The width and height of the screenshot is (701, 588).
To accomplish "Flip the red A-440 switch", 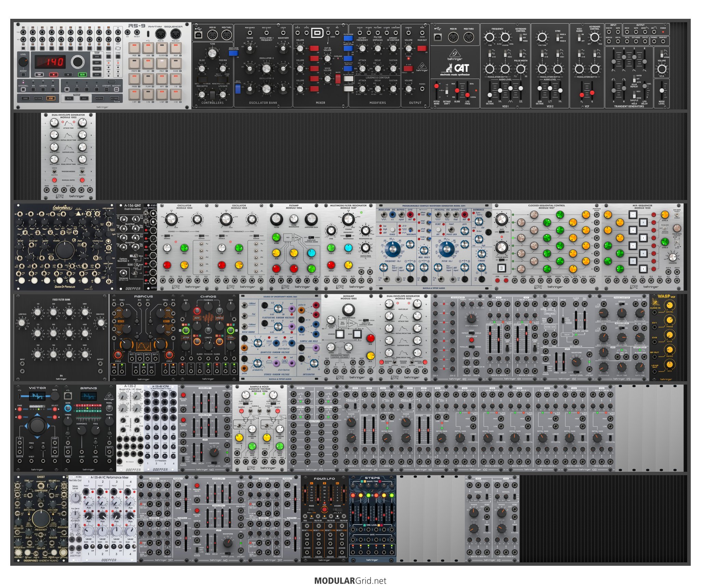I will [408, 68].
